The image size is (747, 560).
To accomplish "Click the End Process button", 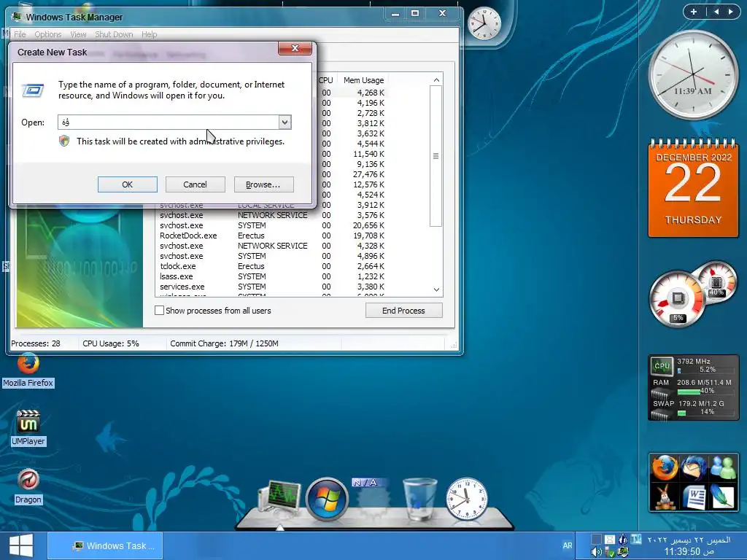I will click(403, 311).
